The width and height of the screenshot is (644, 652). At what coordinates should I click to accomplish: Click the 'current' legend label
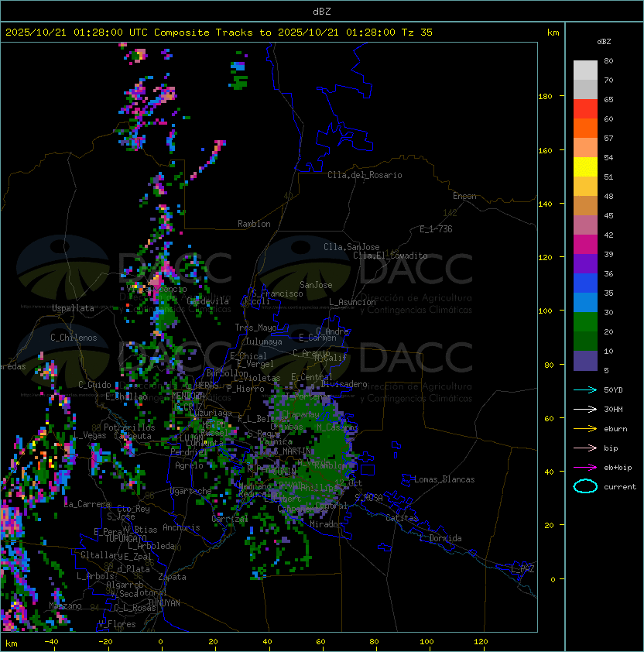click(620, 487)
